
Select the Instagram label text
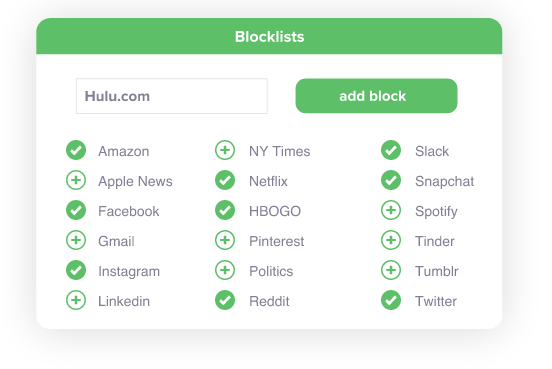(129, 271)
